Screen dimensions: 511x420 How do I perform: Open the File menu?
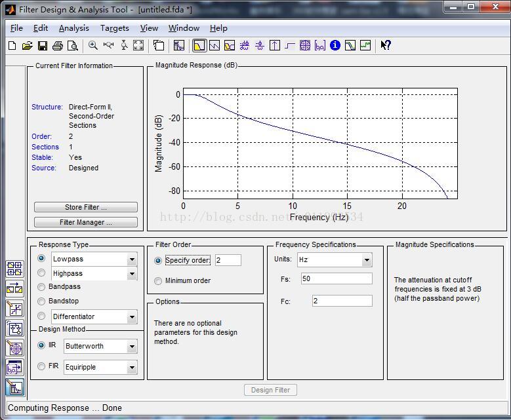click(16, 28)
